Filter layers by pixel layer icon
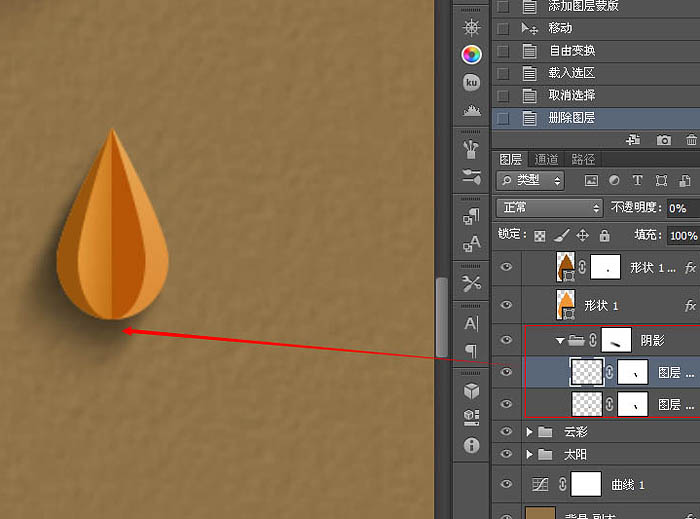The width and height of the screenshot is (700, 519). (x=591, y=180)
